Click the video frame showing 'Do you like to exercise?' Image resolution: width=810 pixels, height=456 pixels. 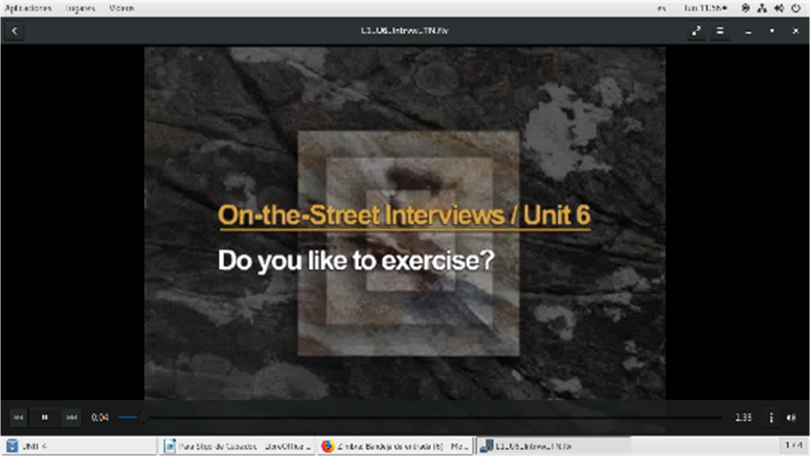click(x=405, y=223)
